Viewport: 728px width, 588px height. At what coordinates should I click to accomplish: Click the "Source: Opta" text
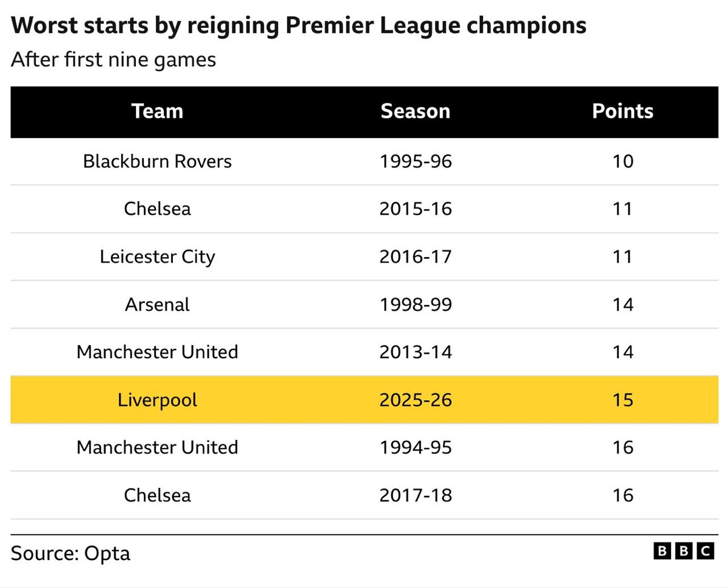[x=70, y=553]
